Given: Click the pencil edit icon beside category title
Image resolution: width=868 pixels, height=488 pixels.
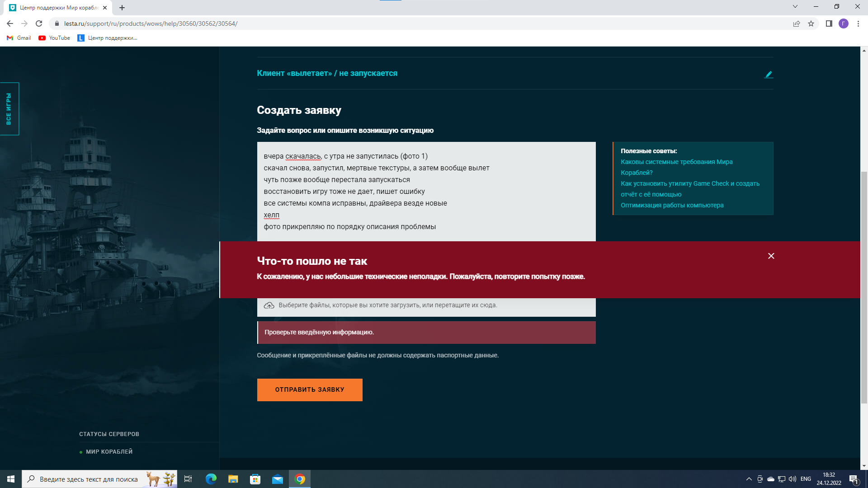Looking at the screenshot, I should point(769,75).
